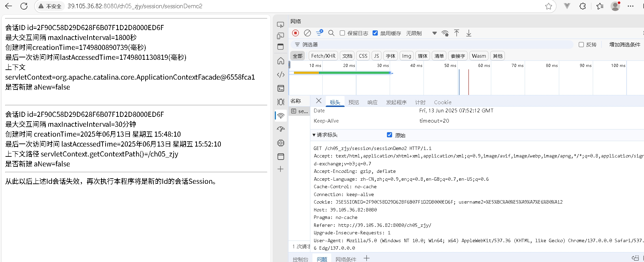
Task: Open the 无限制 throttling dropdown
Action: coord(420,33)
